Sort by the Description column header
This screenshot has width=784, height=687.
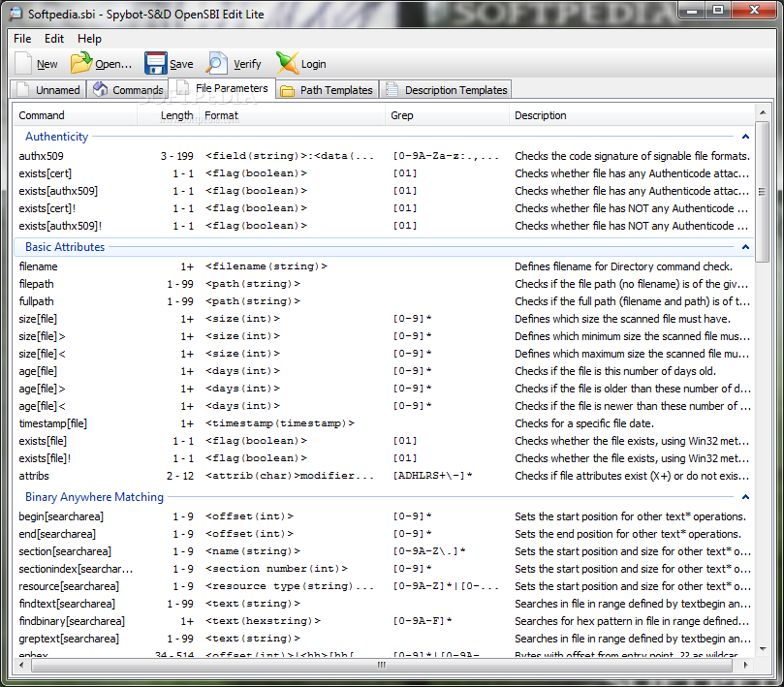[x=632, y=115]
